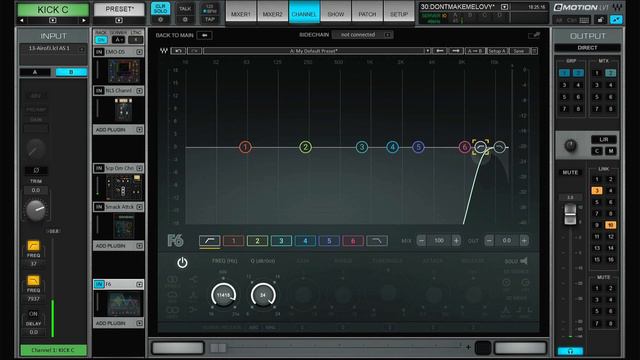Screen dimensions: 640x360
Task: Adjust the FREQ knob showing 11418
Action: pyautogui.click(x=223, y=295)
